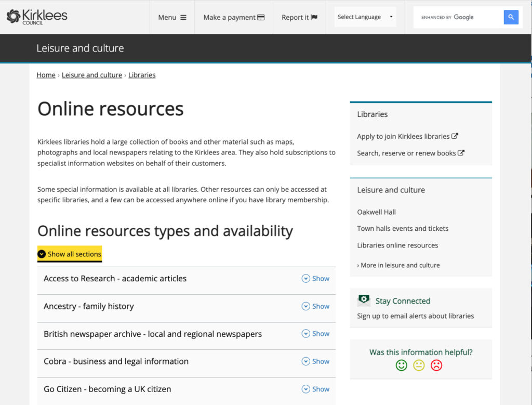Image resolution: width=532 pixels, height=405 pixels.
Task: Open the Oakwell Hall sidebar link
Action: 376,212
